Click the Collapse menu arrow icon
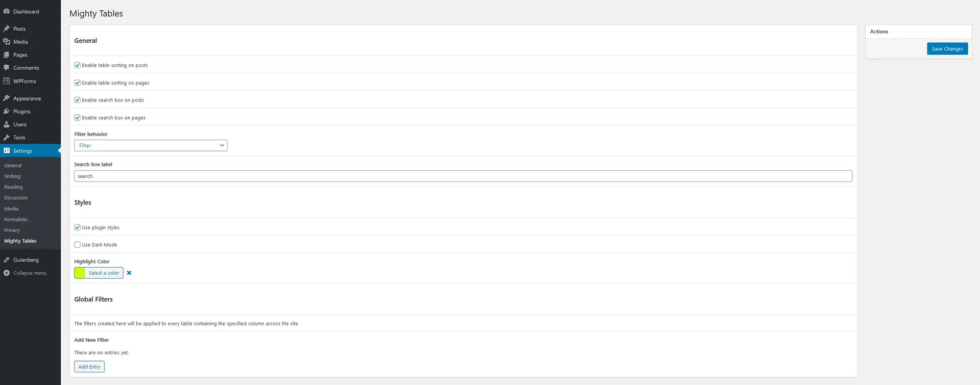The width and height of the screenshot is (980, 385). coord(7,273)
